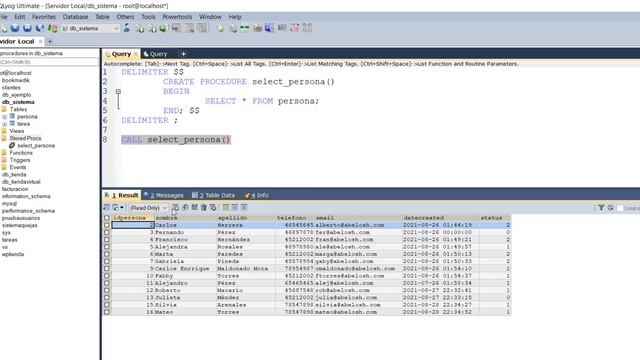Viewport: 640px width, 360px height.
Task: Select the information_schema database
Action: [x=26, y=196]
